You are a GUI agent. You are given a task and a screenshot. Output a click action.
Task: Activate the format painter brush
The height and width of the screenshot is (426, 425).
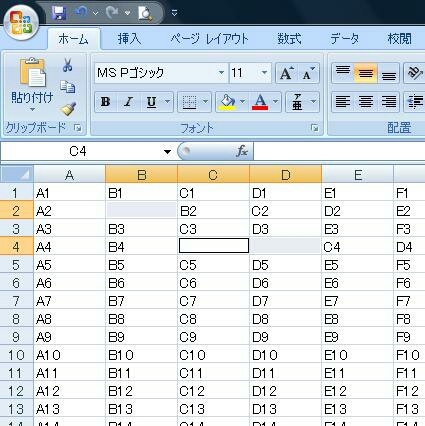pos(68,109)
